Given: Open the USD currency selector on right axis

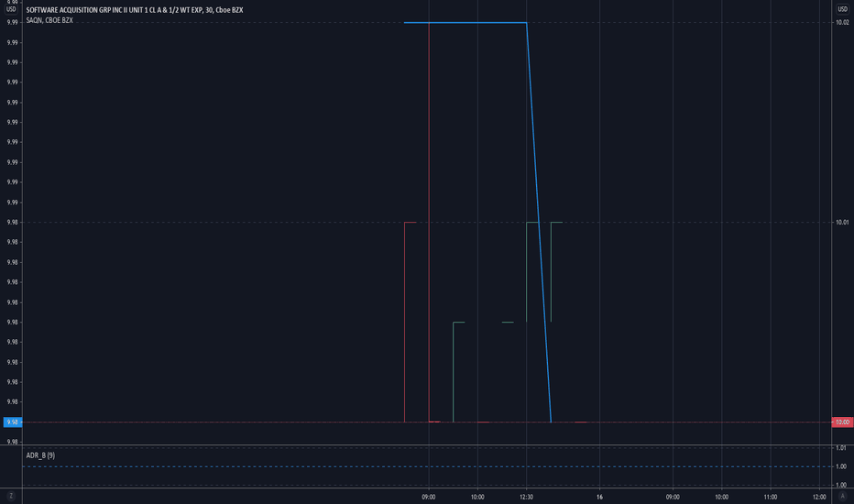Looking at the screenshot, I should click(x=842, y=9).
